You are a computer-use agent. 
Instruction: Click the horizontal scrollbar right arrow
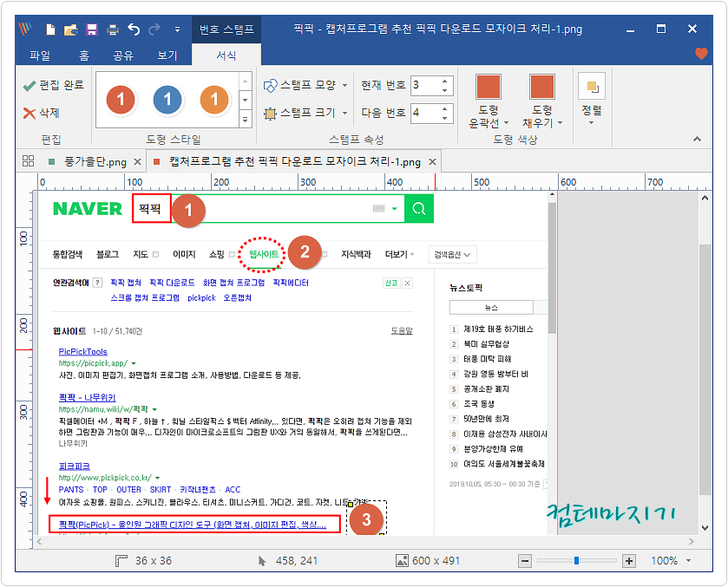[692, 542]
